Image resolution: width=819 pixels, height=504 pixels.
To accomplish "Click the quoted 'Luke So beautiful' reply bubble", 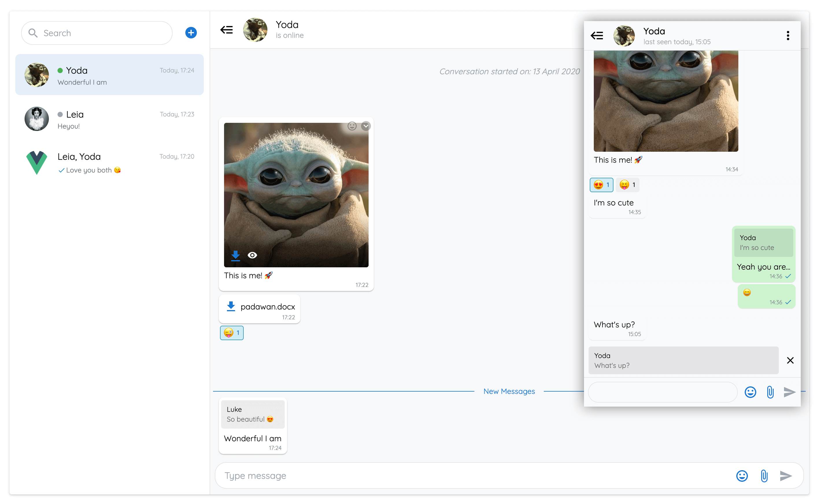I will 252,414.
